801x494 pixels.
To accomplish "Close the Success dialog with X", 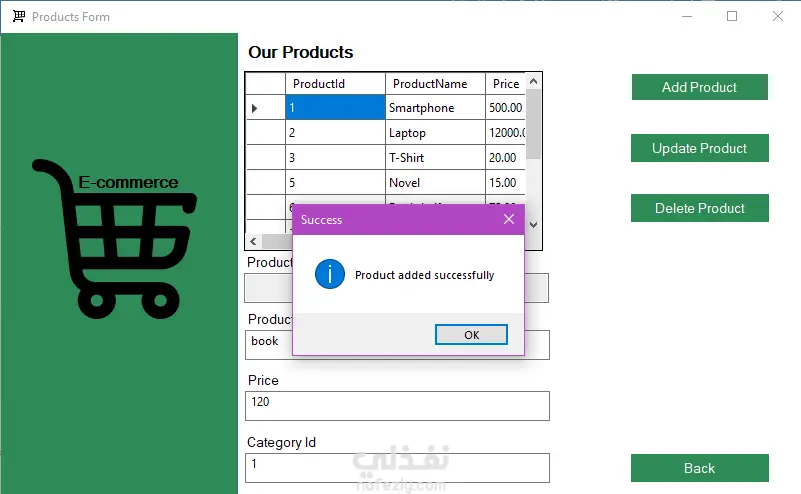I will [509, 219].
